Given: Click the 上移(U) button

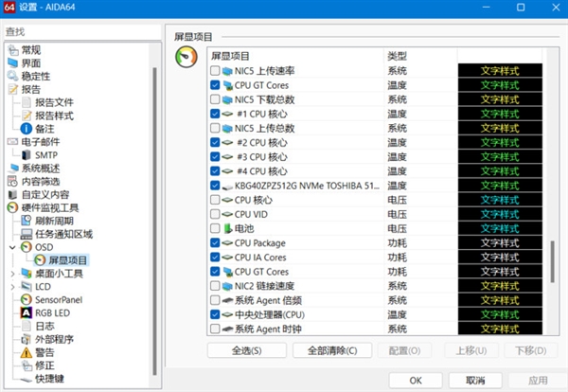Looking at the screenshot, I should click(471, 350).
